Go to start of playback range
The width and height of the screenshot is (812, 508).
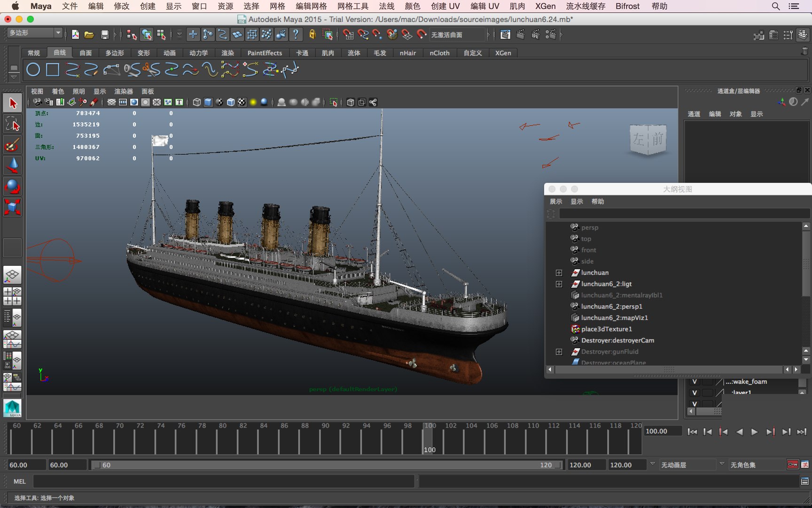692,432
